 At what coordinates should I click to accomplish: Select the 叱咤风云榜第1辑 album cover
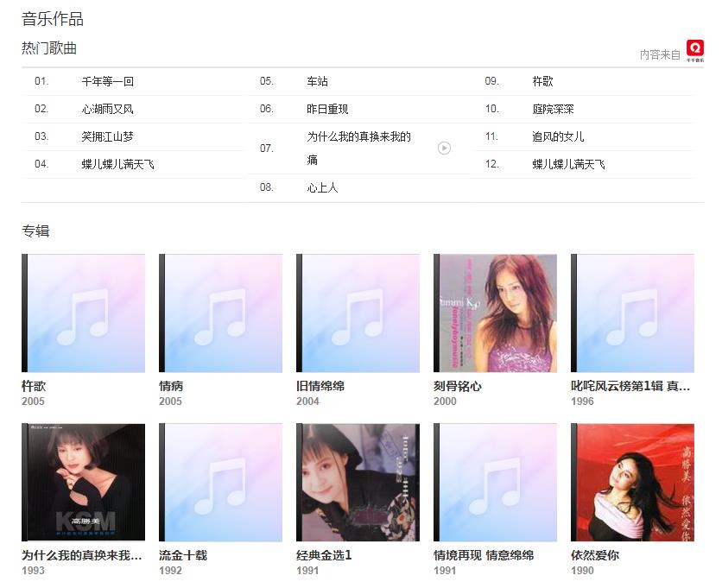click(632, 313)
